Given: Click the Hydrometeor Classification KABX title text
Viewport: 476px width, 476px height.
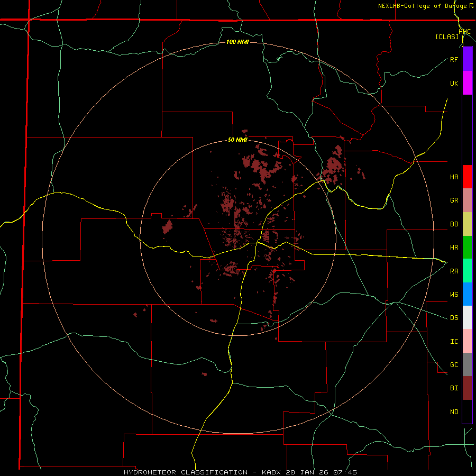Looking at the screenshot, I should [240, 472].
